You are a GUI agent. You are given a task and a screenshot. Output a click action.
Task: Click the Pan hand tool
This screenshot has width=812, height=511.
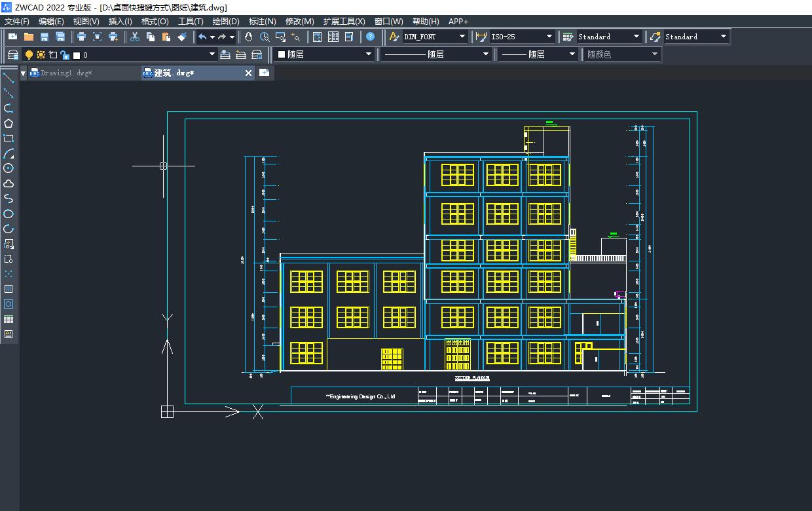[x=249, y=37]
